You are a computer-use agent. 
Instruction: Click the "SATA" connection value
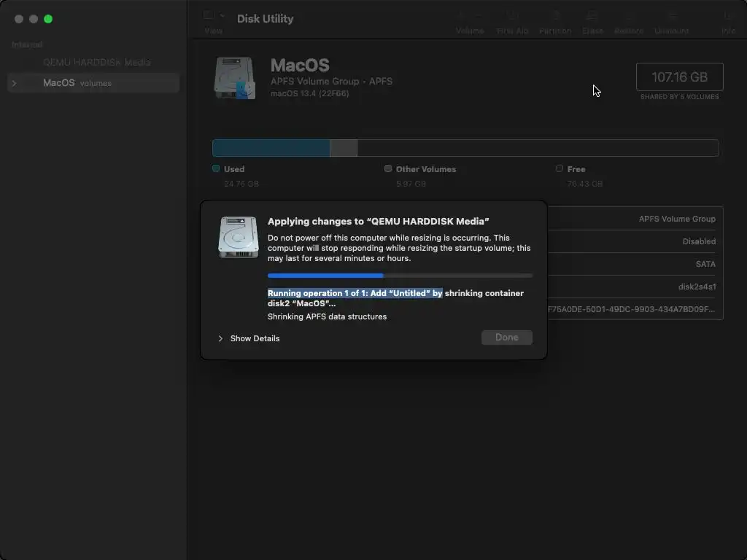coord(705,264)
